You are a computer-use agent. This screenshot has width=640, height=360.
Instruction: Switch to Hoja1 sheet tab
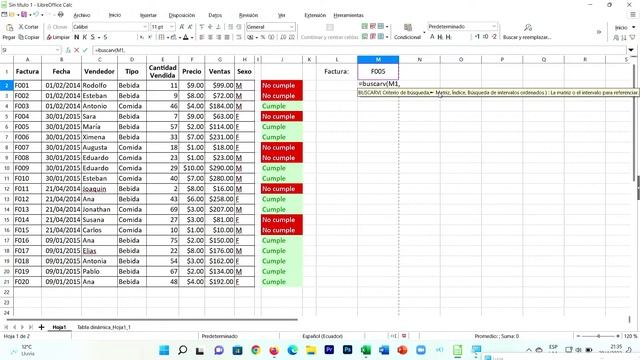(59, 327)
